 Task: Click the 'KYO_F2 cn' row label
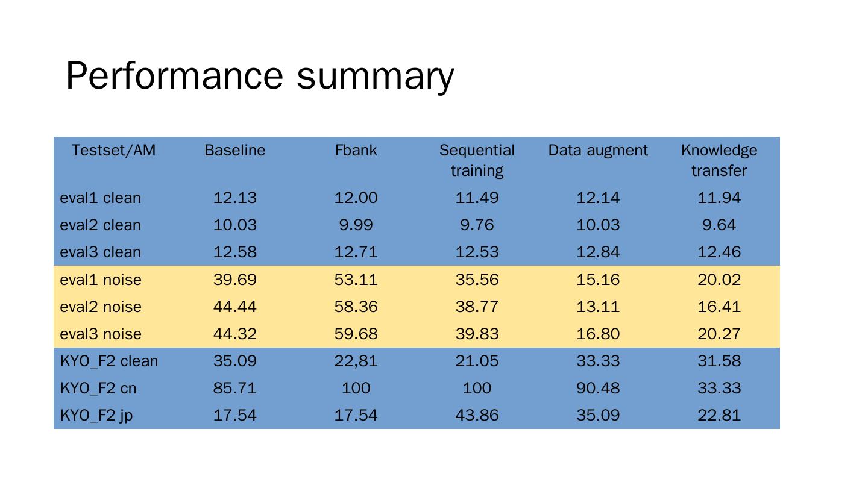pyautogui.click(x=98, y=389)
